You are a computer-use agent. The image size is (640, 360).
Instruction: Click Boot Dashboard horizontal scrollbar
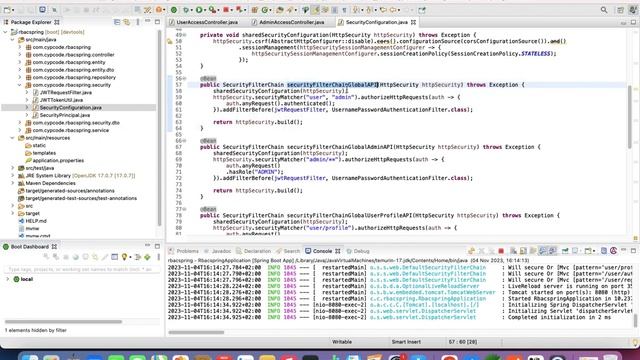63,322
